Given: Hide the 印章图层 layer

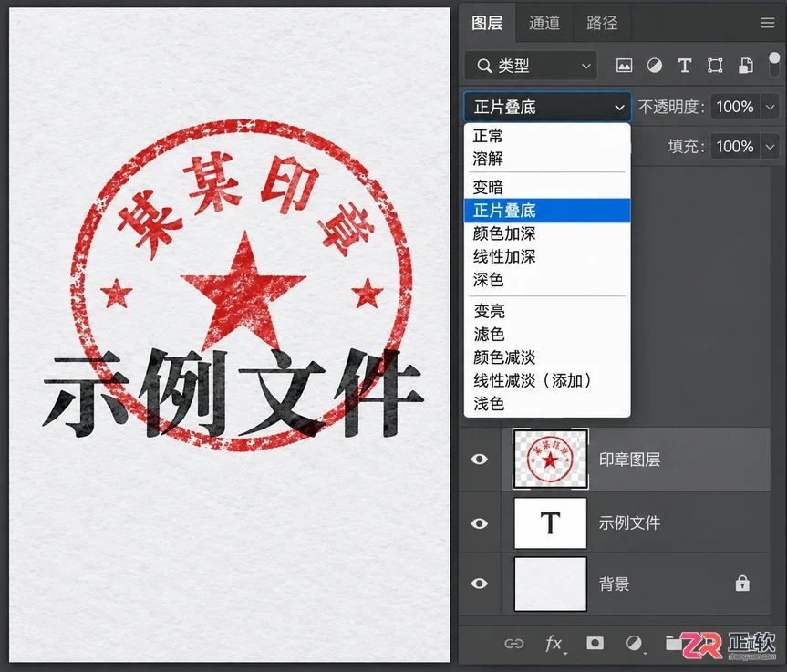Looking at the screenshot, I should 480,460.
